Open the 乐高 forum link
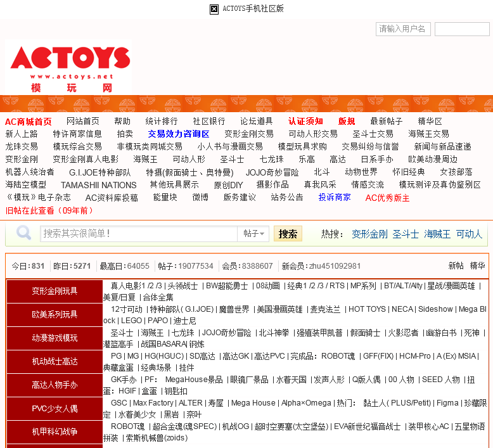This screenshot has width=493, height=448. pyautogui.click(x=307, y=160)
